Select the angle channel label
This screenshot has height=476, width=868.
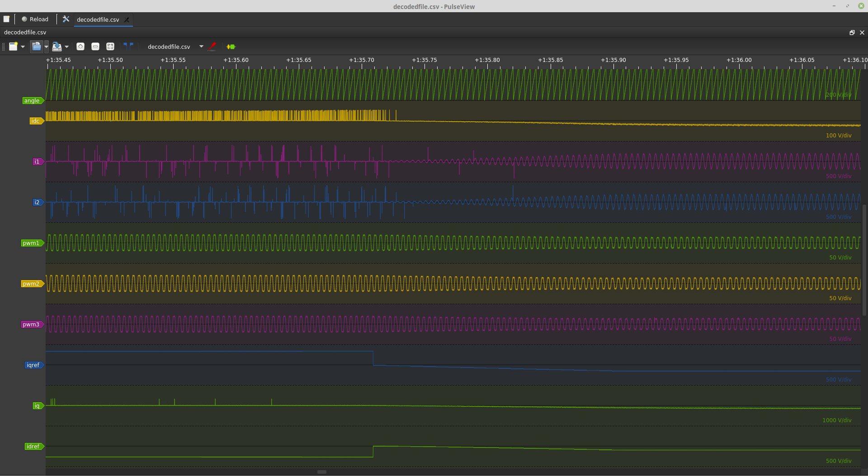coord(32,101)
